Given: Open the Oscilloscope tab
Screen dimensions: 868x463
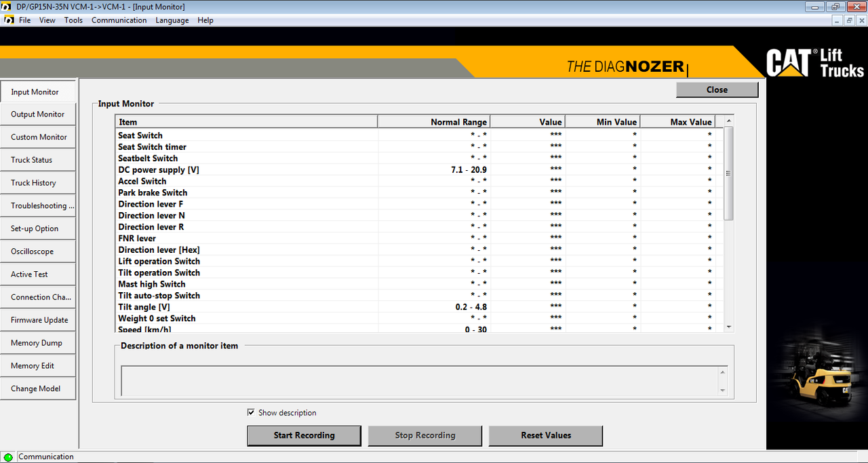Looking at the screenshot, I should (x=38, y=251).
